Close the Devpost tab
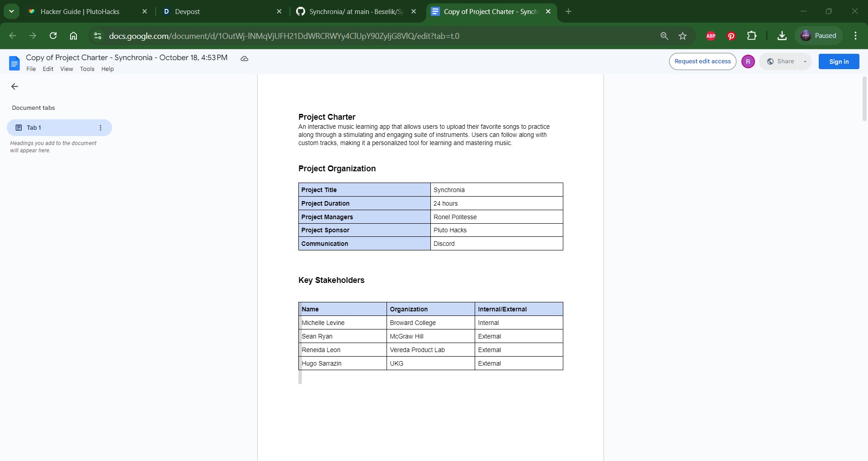 (279, 11)
